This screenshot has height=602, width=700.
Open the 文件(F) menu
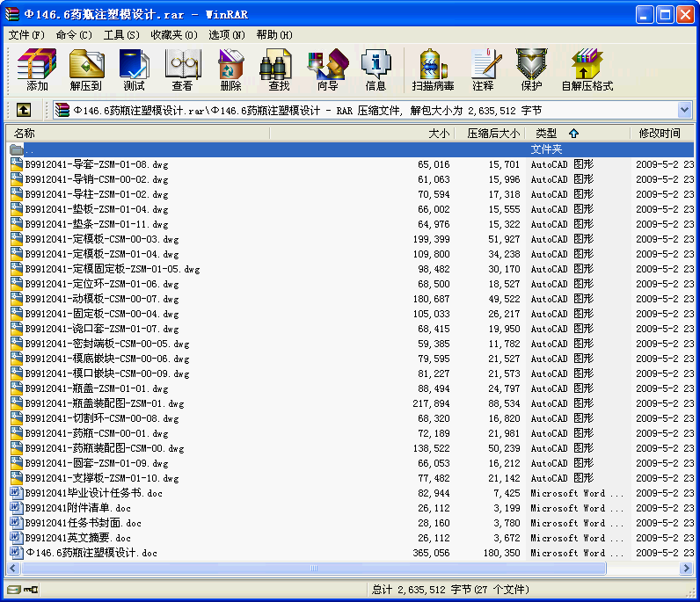tap(26, 35)
